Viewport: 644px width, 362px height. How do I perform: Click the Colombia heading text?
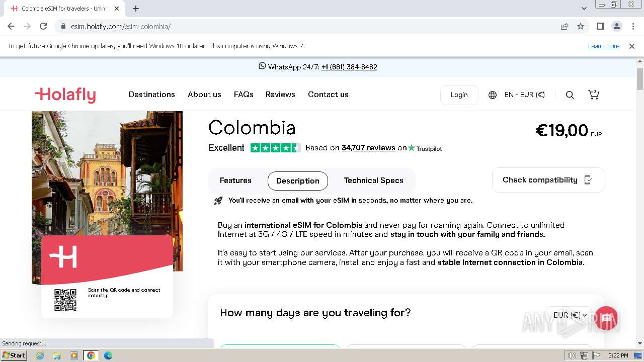point(252,128)
